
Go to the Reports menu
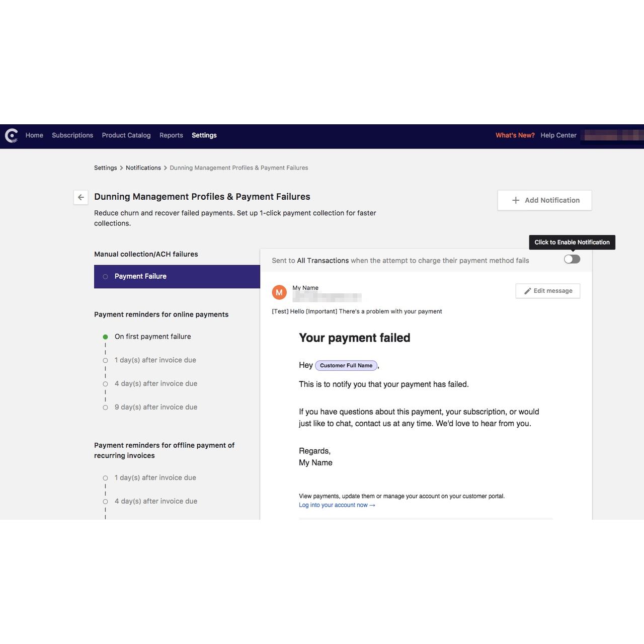(171, 135)
